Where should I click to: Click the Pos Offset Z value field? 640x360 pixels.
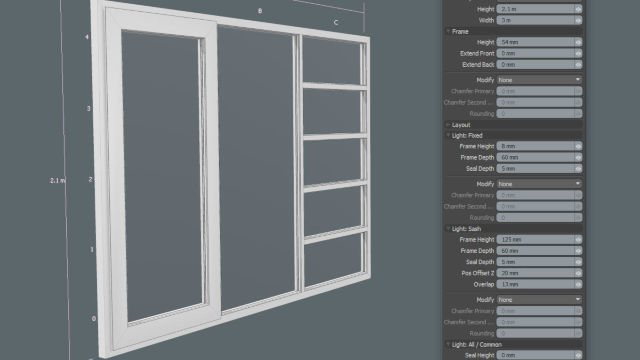pyautogui.click(x=539, y=273)
